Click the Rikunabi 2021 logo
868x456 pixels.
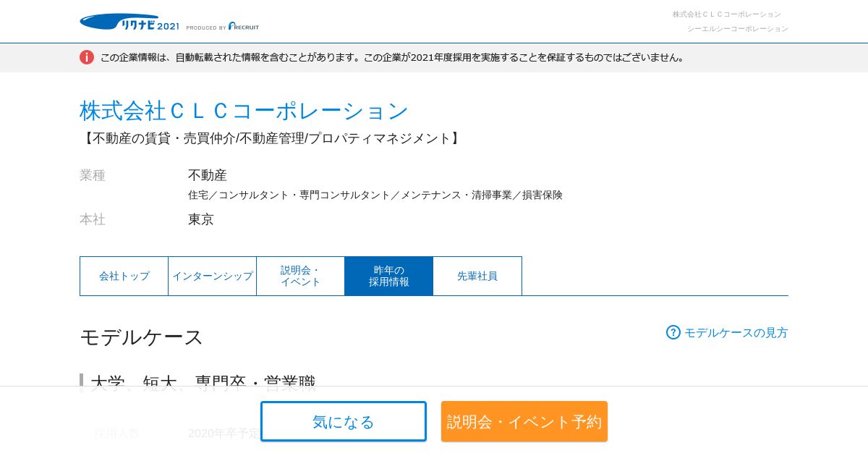click(129, 22)
